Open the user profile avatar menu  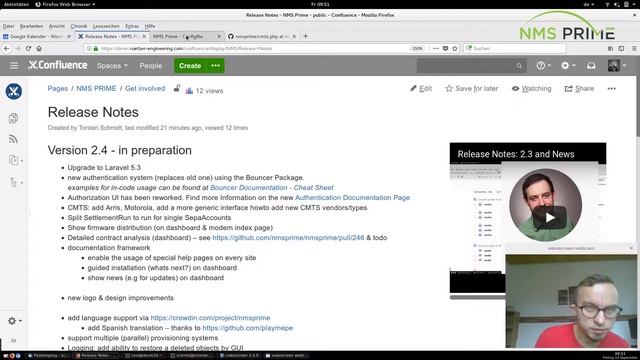[x=616, y=66]
